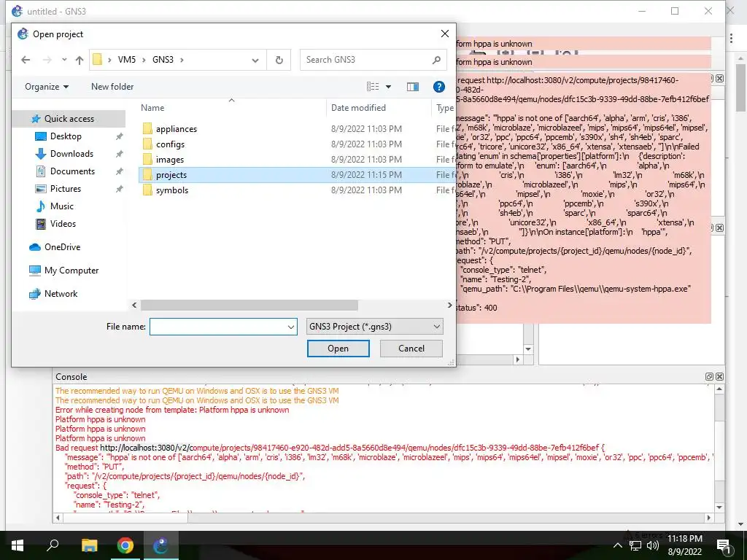This screenshot has height=560, width=747.
Task: Open taskbar search
Action: (53, 545)
